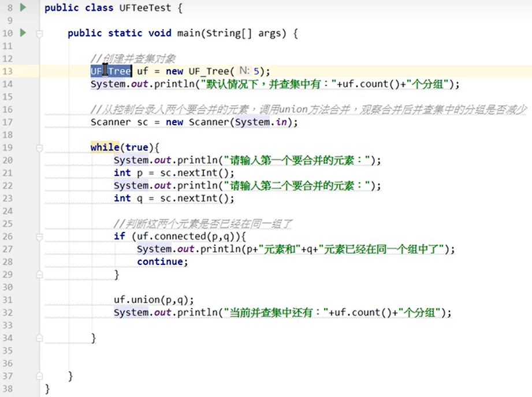Click 'System.in' on line 17
The height and width of the screenshot is (397, 532).
click(261, 122)
